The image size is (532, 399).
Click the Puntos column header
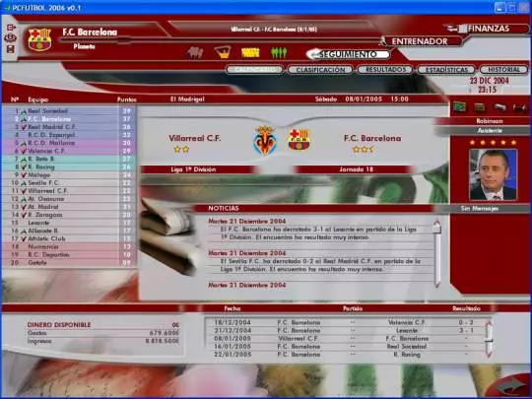tap(126, 100)
